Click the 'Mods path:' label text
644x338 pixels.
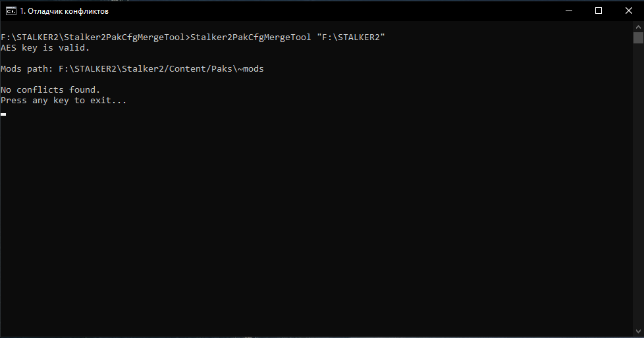point(27,68)
